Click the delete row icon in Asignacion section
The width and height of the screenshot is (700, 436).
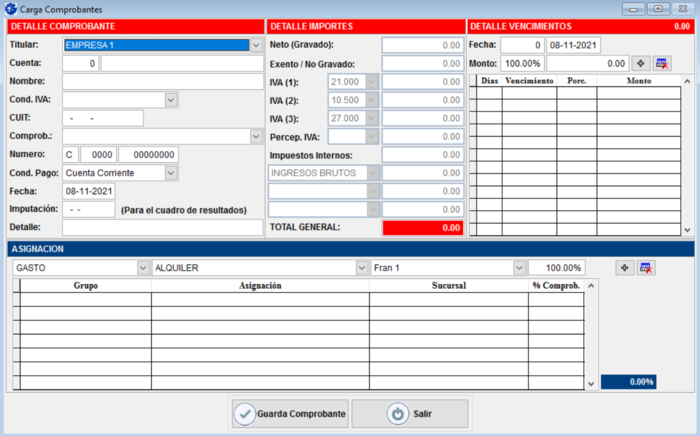(646, 268)
